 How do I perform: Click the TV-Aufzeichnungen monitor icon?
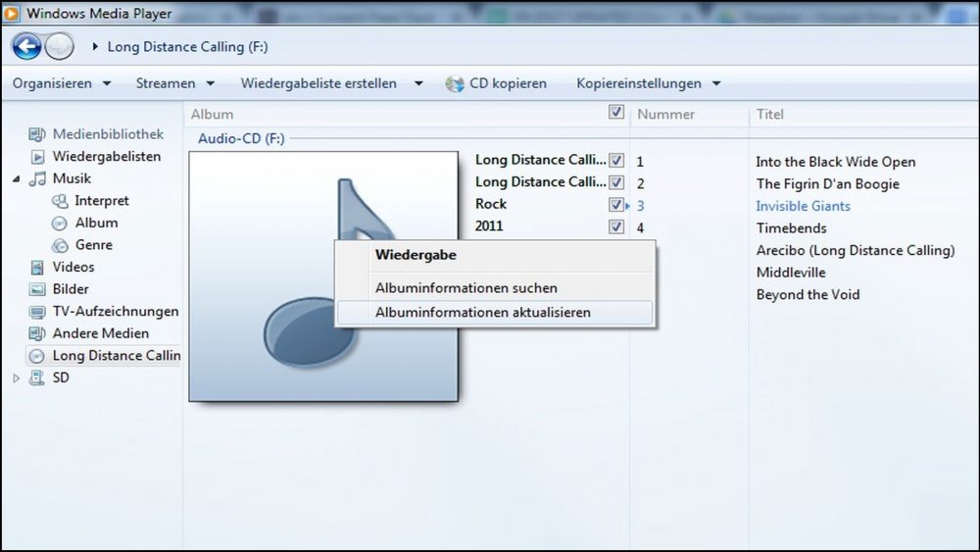(x=37, y=312)
